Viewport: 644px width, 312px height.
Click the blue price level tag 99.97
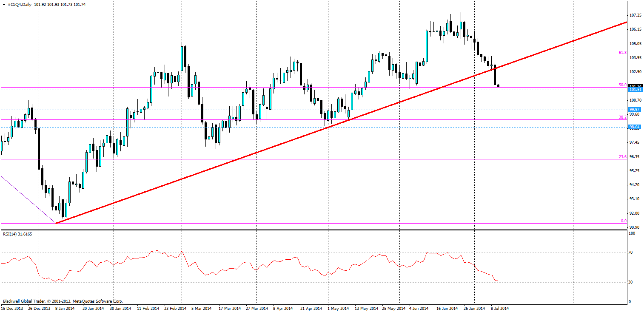tap(635, 110)
